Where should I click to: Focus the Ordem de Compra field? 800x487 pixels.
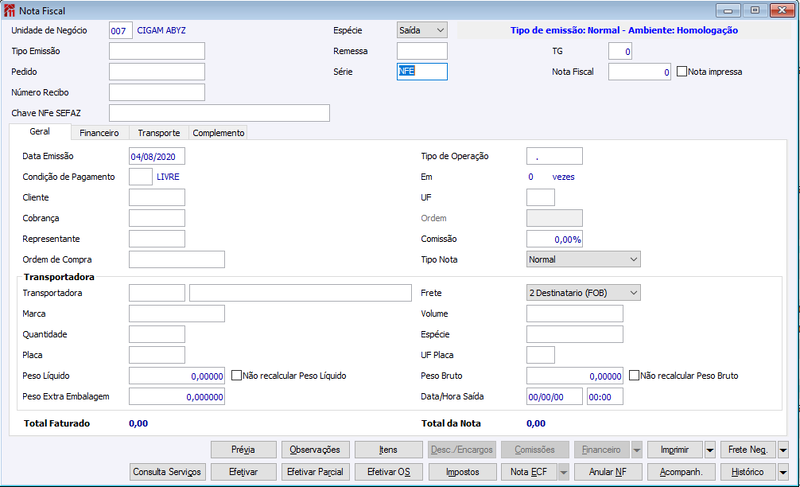point(177,260)
